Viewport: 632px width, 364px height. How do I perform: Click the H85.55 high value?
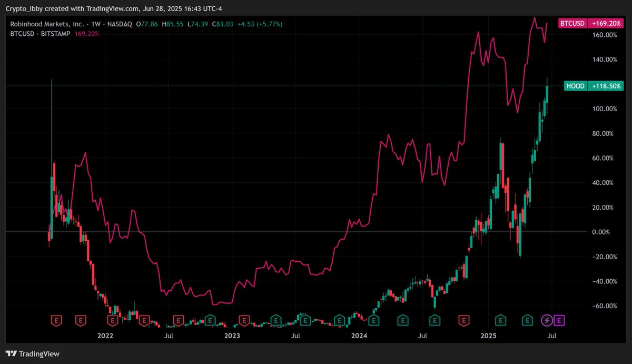(172, 24)
